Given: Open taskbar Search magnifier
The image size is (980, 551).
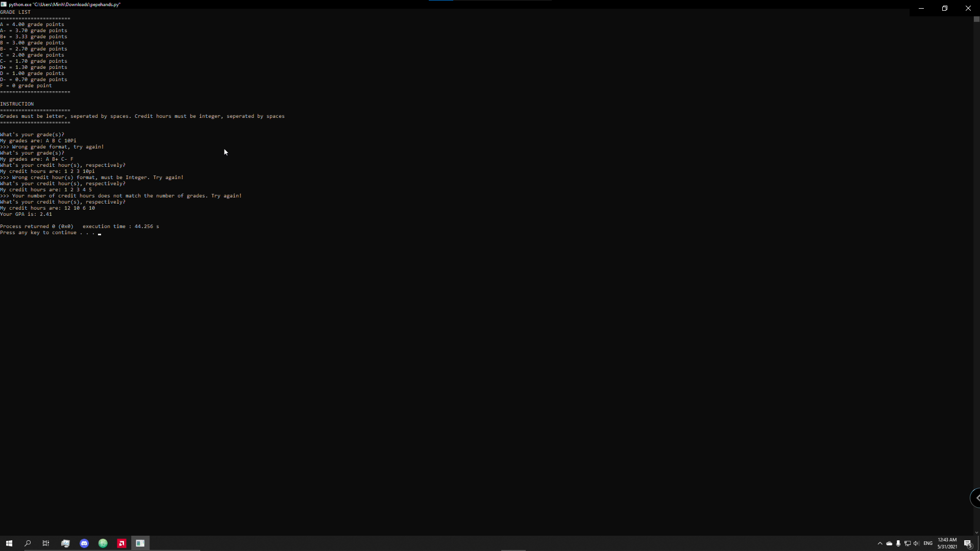Looking at the screenshot, I should point(28,543).
